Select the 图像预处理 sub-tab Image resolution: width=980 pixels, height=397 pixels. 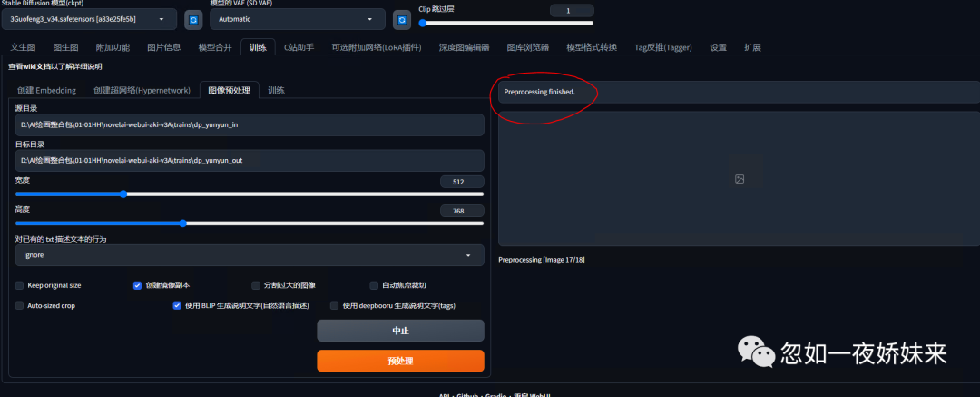click(230, 90)
